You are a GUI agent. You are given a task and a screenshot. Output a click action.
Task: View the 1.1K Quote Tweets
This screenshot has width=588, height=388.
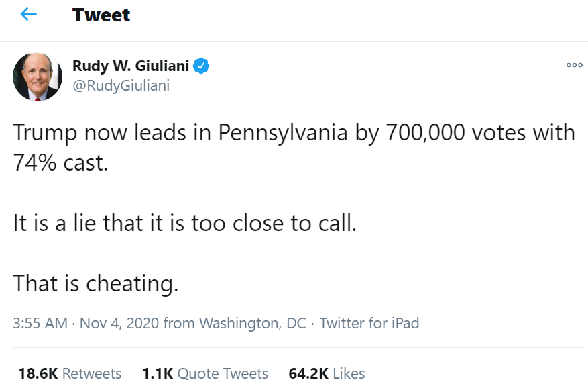[x=204, y=373]
